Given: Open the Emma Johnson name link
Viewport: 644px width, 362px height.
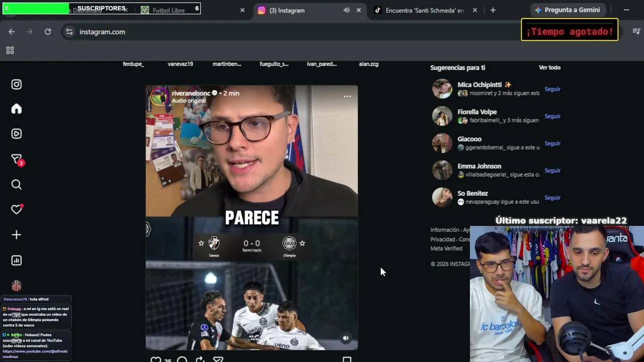Looking at the screenshot, I should 479,166.
